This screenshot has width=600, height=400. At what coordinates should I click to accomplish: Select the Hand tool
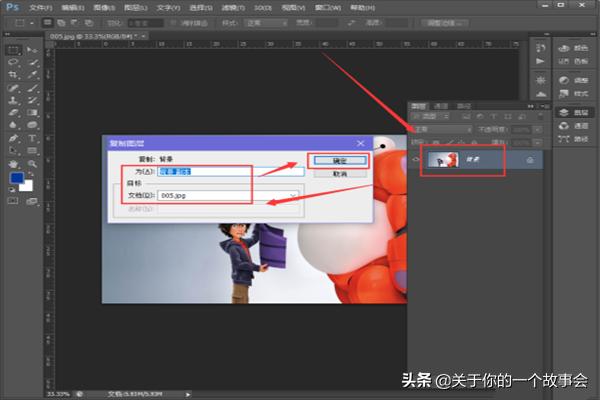coord(14,163)
